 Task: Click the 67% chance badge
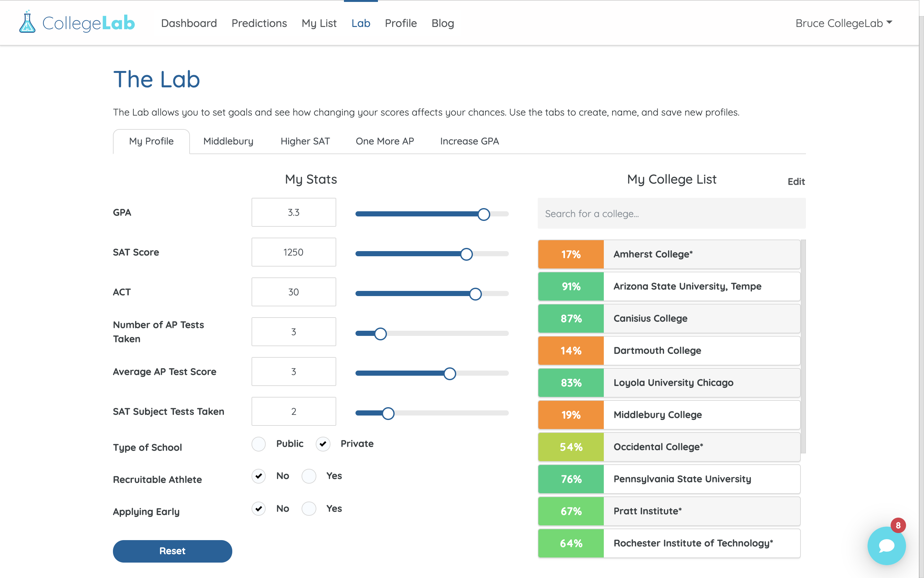[x=571, y=511]
